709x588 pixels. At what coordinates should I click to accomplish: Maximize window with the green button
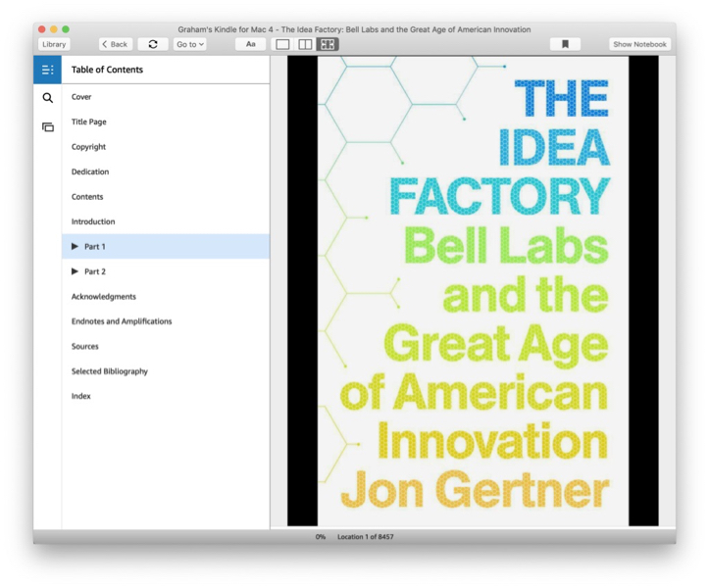coord(66,29)
